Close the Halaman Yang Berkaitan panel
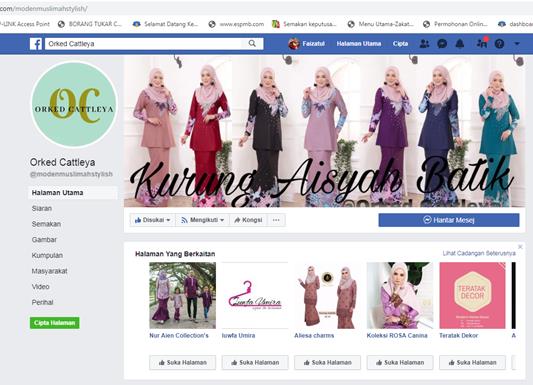533x385 pixels. click(x=520, y=247)
